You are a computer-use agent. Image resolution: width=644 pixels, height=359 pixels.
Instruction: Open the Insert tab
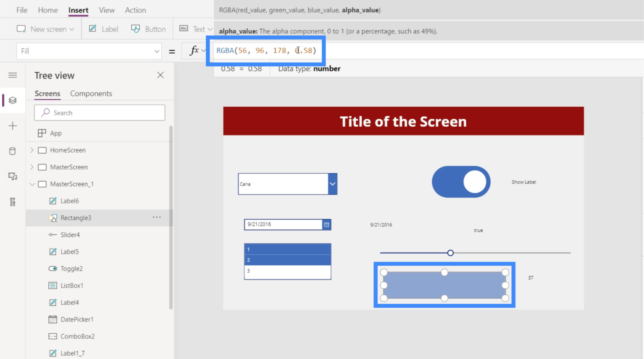point(78,10)
